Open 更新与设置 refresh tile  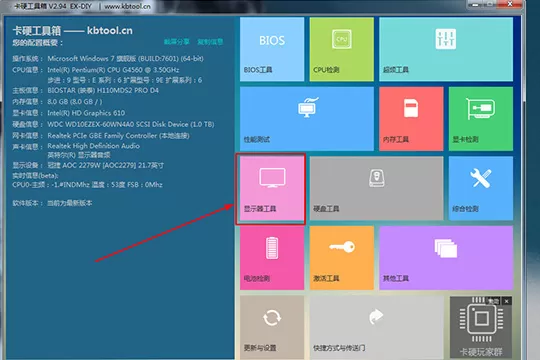point(272,327)
